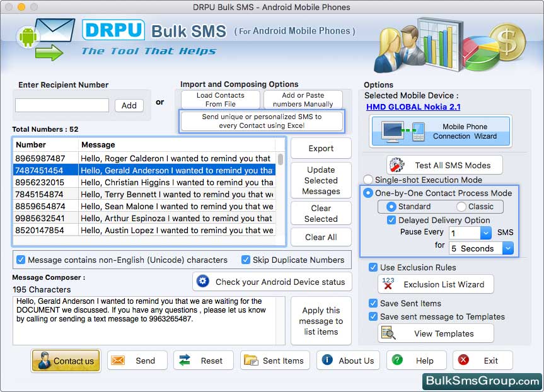Click the Android envelope logo icon
This screenshot has width=544, height=392.
(46, 39)
